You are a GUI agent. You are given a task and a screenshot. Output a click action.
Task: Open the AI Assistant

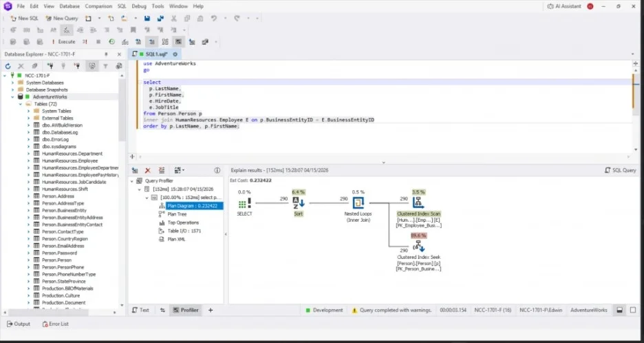[x=564, y=6]
